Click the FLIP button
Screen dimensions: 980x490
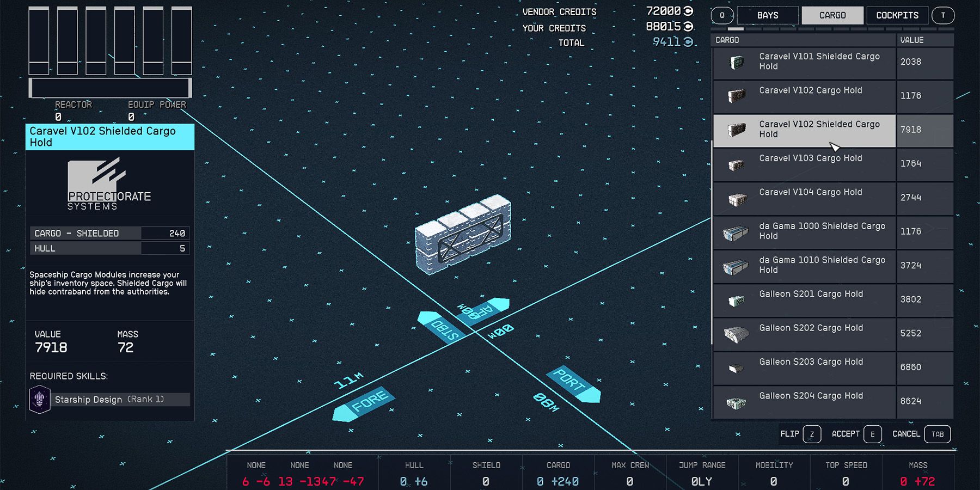(791, 434)
